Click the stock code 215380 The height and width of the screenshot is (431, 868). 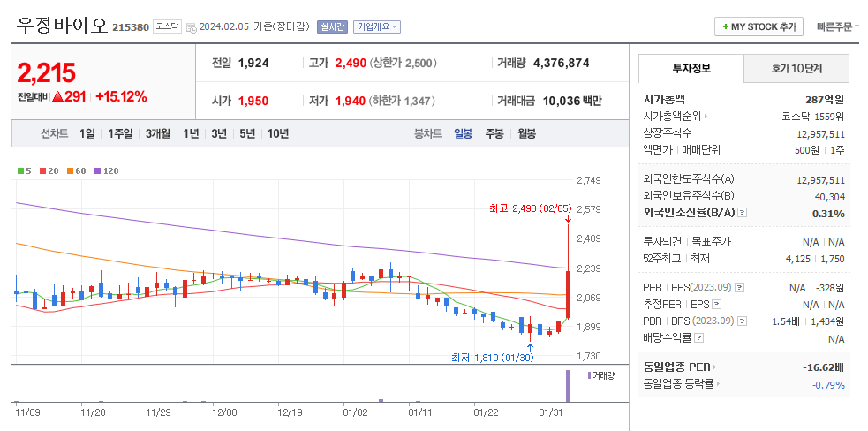click(131, 26)
